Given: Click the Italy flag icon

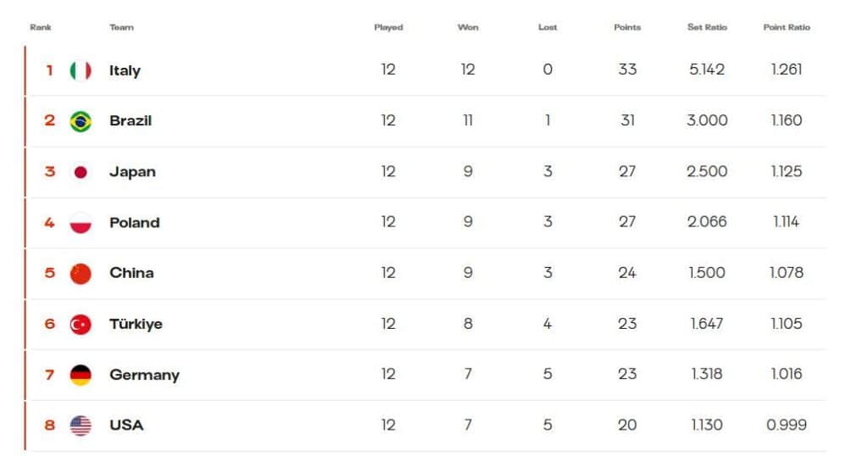Looking at the screenshot, I should click(81, 70).
